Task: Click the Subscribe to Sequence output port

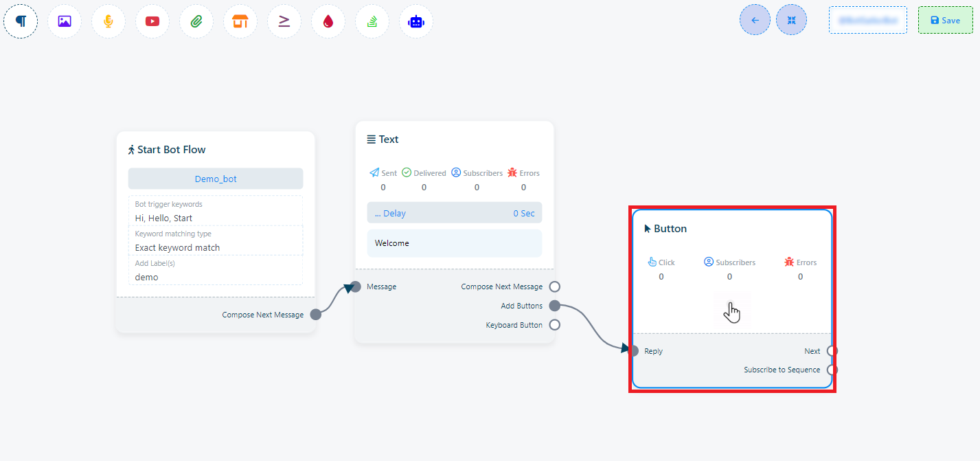Action: (x=832, y=370)
